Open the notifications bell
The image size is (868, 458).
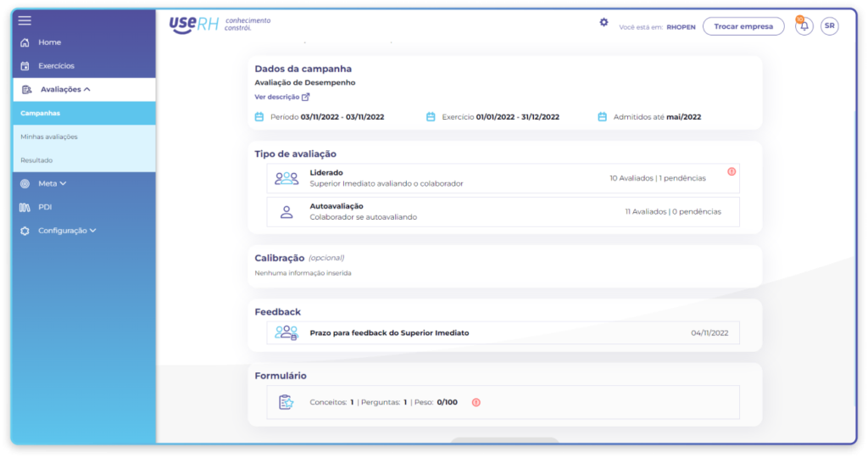point(804,26)
